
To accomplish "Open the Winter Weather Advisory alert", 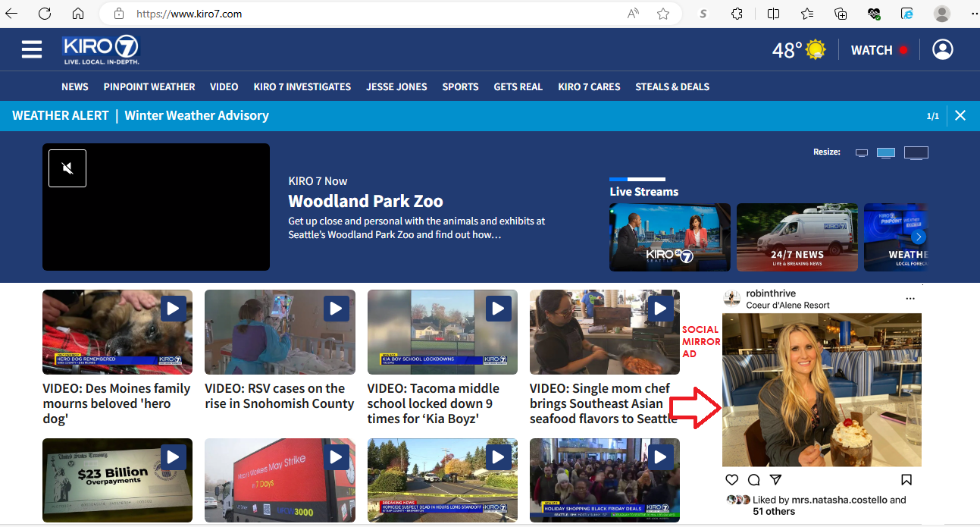I will coord(196,115).
